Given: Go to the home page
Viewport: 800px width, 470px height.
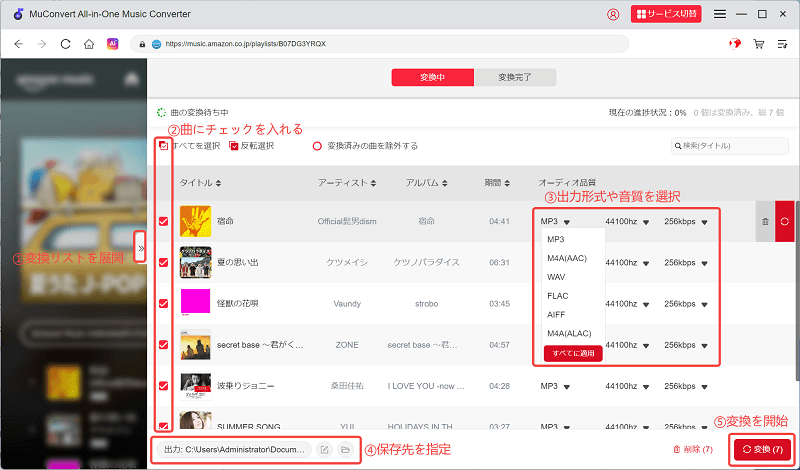Looking at the screenshot, I should coord(89,44).
